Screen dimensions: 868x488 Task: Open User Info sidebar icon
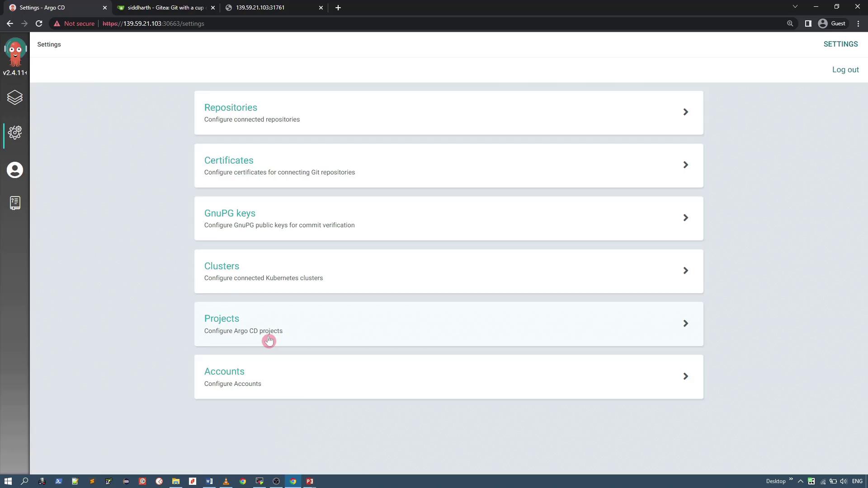[x=15, y=170]
